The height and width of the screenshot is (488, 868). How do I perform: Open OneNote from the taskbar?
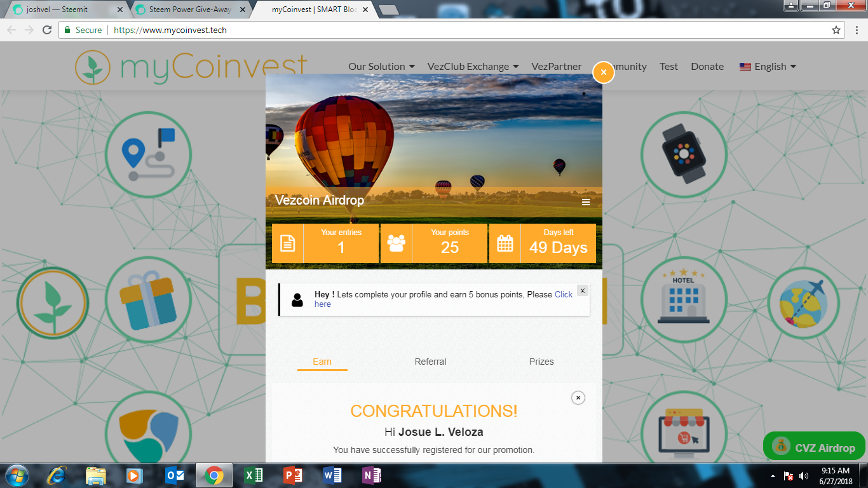tap(371, 475)
